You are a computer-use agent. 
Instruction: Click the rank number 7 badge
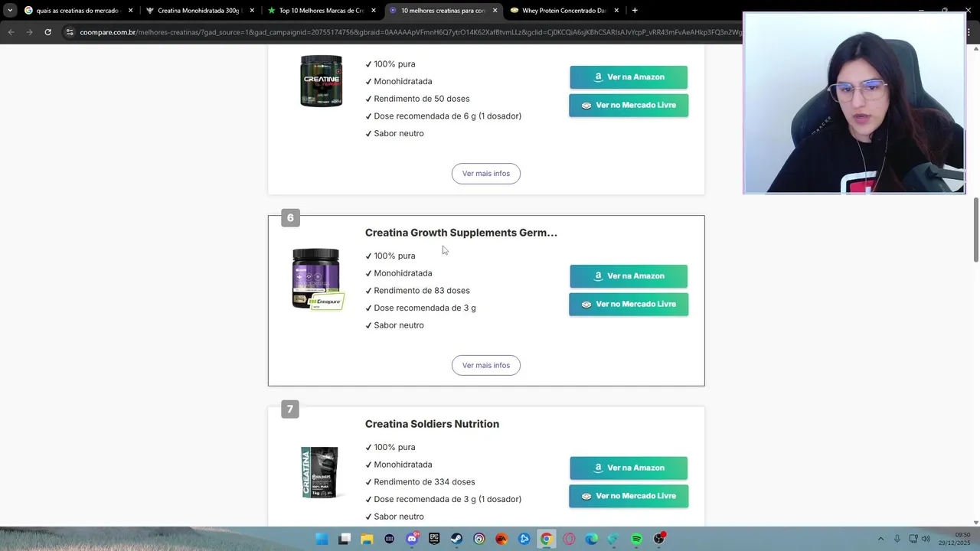click(290, 409)
